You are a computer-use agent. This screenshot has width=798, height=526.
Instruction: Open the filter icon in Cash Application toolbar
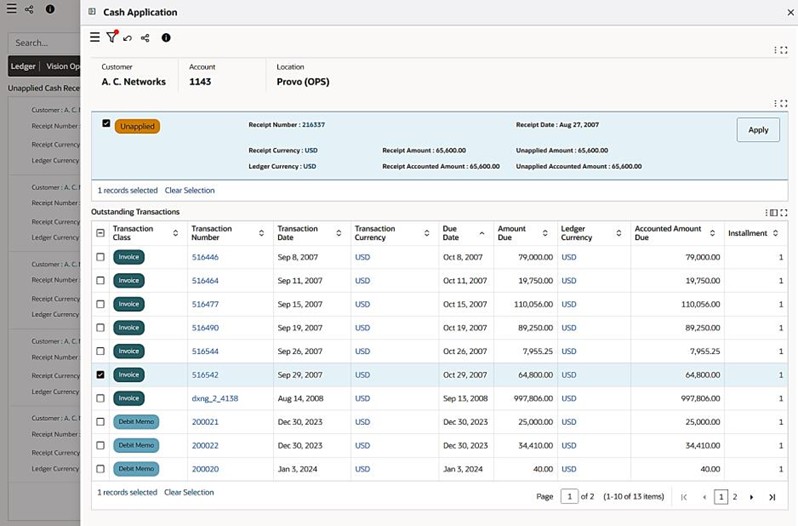111,37
